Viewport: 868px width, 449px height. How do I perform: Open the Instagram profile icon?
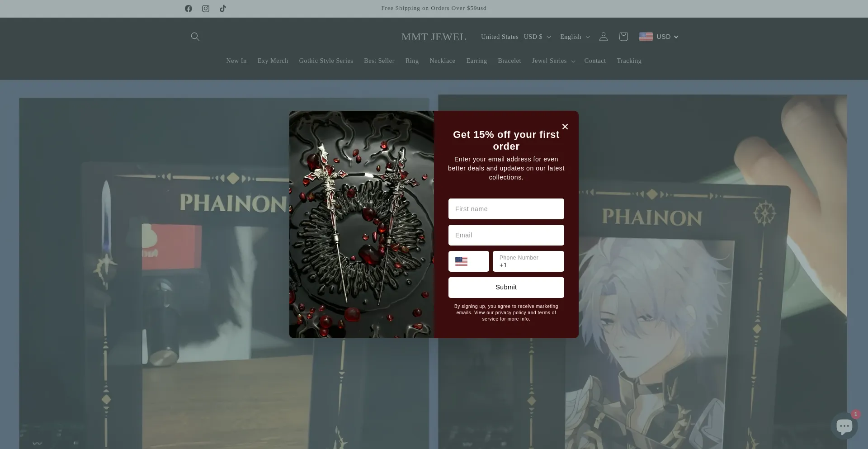point(206,9)
